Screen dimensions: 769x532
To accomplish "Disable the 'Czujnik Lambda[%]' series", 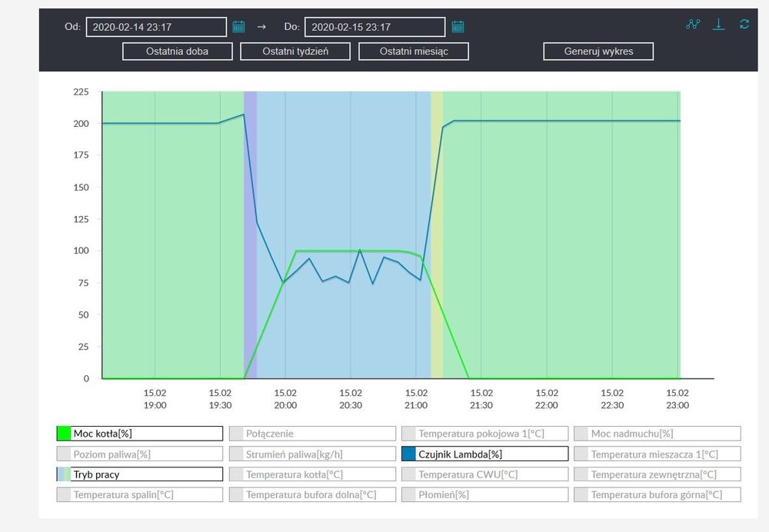I will pos(491,454).
